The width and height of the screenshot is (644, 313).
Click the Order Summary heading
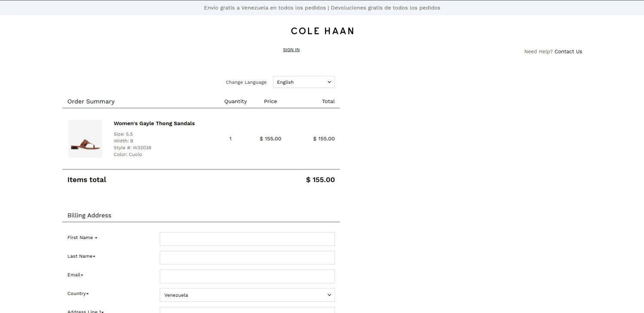pos(91,101)
